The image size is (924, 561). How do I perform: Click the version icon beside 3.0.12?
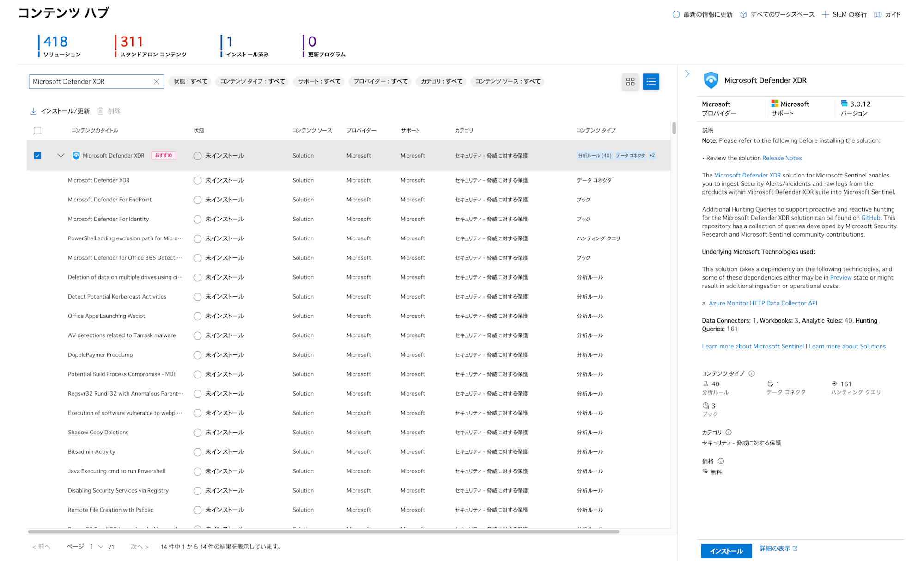click(x=844, y=104)
